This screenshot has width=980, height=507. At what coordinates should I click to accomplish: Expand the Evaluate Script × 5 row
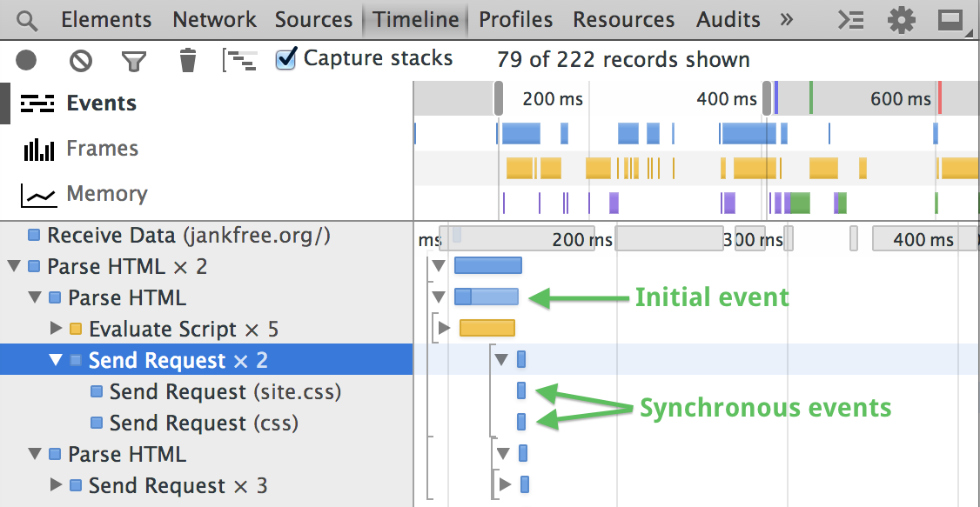(x=57, y=330)
